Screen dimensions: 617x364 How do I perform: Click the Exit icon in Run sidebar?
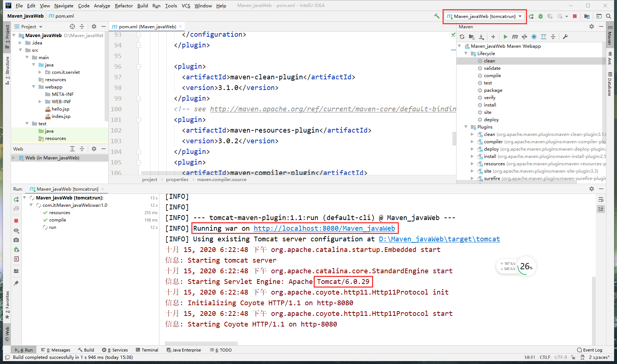(x=16, y=259)
